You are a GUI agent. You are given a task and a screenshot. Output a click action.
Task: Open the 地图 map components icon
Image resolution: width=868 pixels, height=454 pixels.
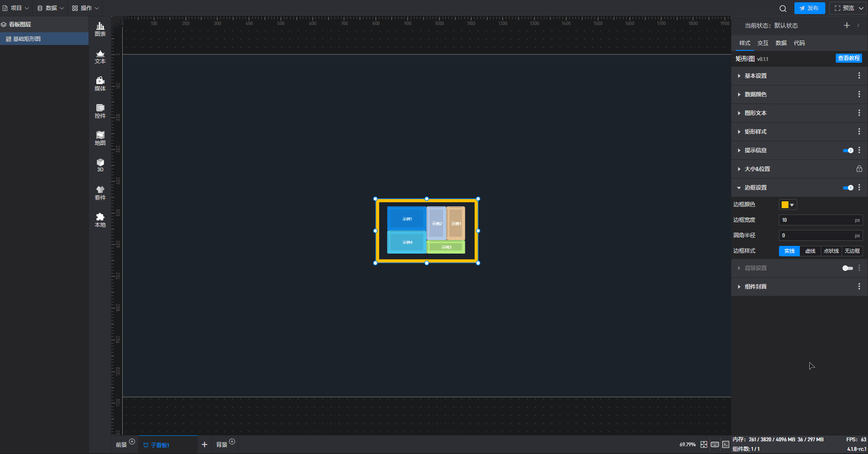tap(100, 138)
